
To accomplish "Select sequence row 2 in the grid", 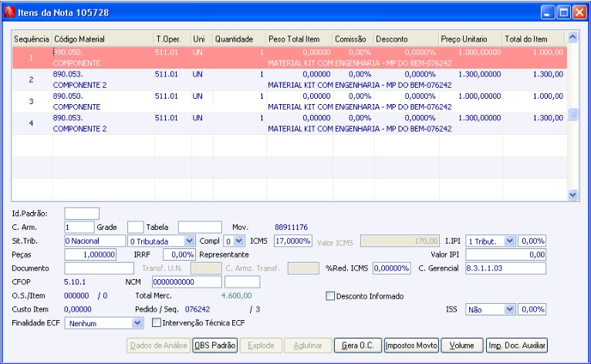I will click(x=31, y=79).
